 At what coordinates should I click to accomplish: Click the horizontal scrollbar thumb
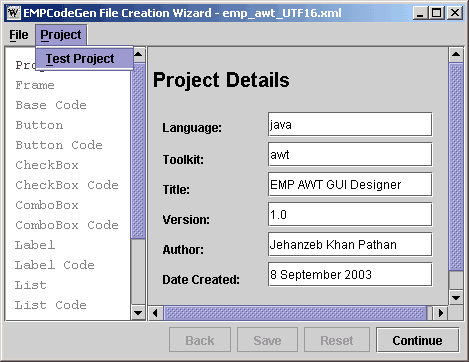295,313
